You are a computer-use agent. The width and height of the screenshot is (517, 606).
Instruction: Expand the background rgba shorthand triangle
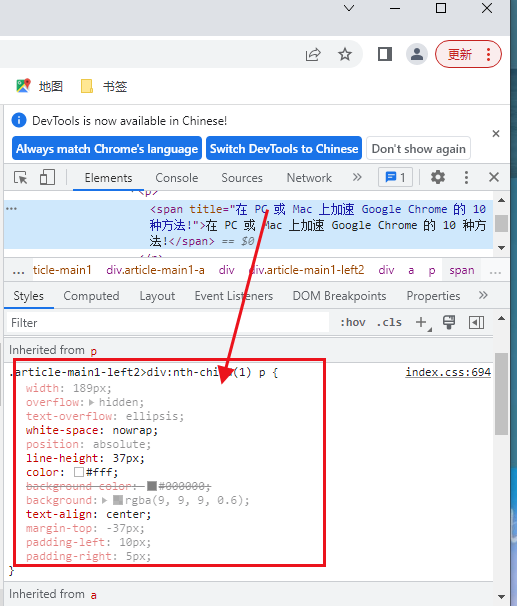[x=104, y=500]
